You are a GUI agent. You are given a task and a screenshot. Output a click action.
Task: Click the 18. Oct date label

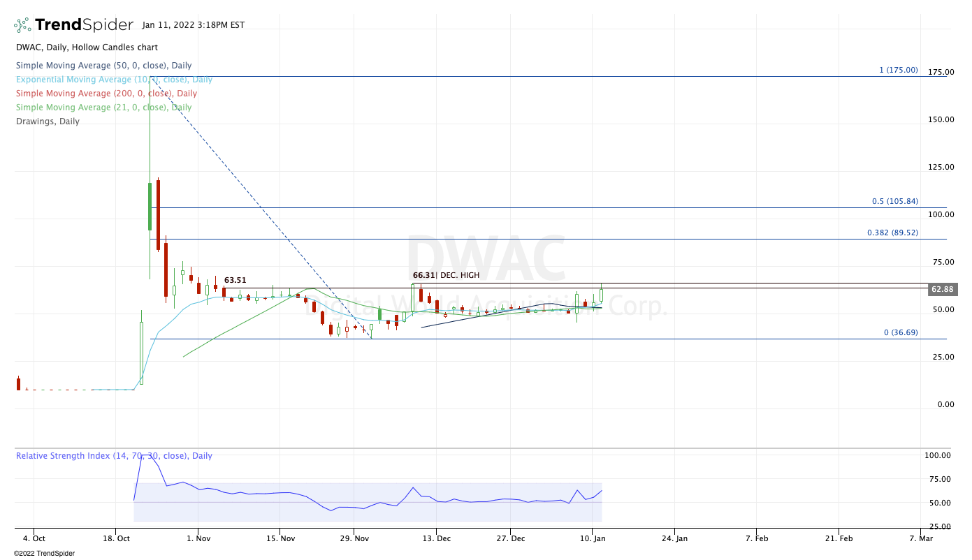click(116, 538)
